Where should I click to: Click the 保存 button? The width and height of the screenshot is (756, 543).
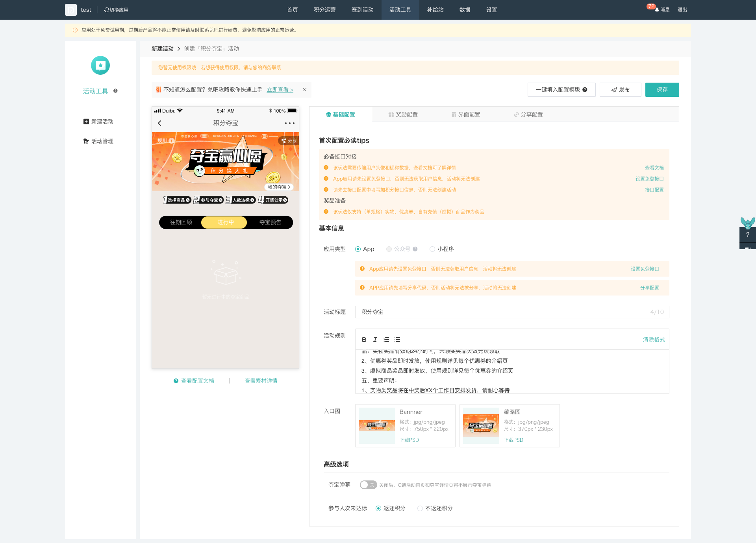click(662, 90)
